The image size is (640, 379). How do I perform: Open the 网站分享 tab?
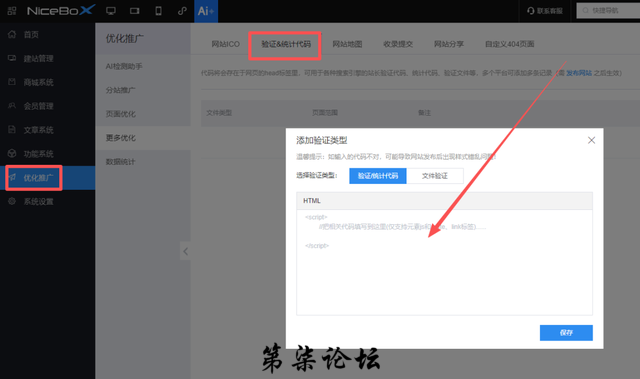pyautogui.click(x=449, y=44)
